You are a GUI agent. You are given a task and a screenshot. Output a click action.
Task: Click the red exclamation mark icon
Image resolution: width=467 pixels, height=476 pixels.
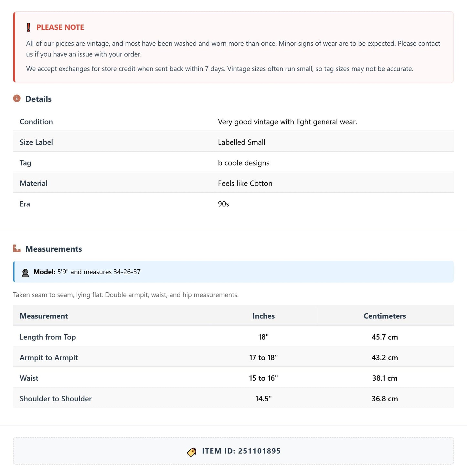coord(28,27)
